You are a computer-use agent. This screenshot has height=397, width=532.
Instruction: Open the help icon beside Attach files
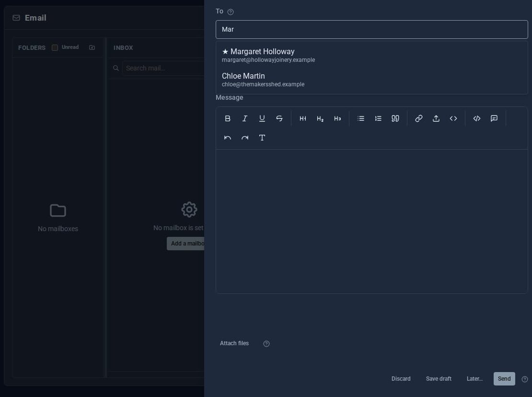(x=266, y=344)
